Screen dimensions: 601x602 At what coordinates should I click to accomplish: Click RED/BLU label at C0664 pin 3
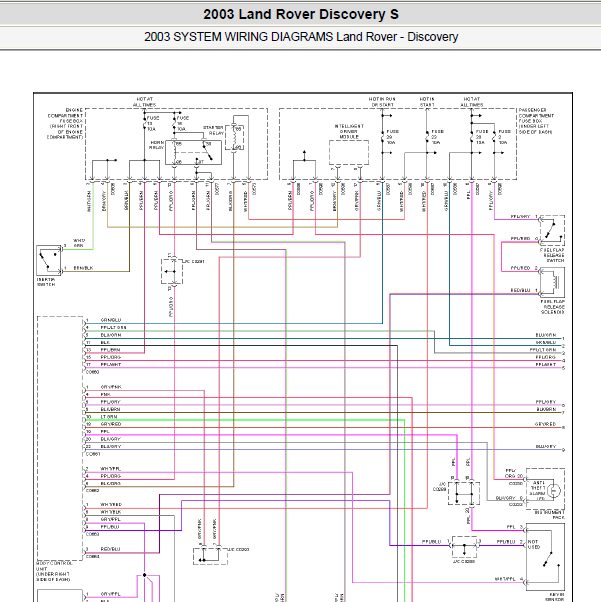(110, 549)
